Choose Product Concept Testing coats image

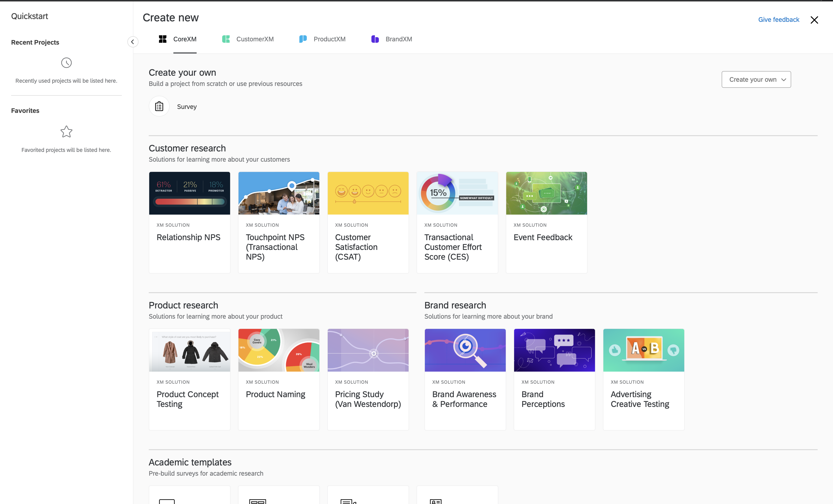(x=189, y=350)
